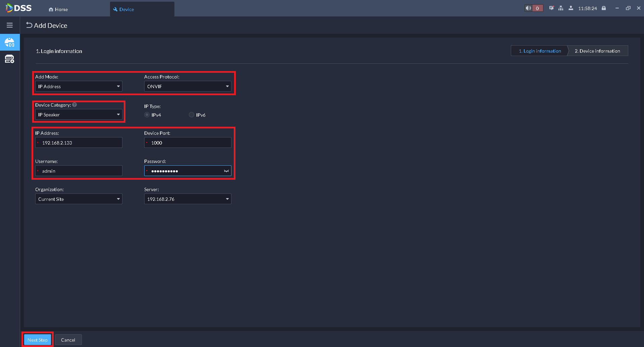Image resolution: width=644 pixels, height=347 pixels.
Task: Switch to the Home tab
Action: tap(58, 9)
